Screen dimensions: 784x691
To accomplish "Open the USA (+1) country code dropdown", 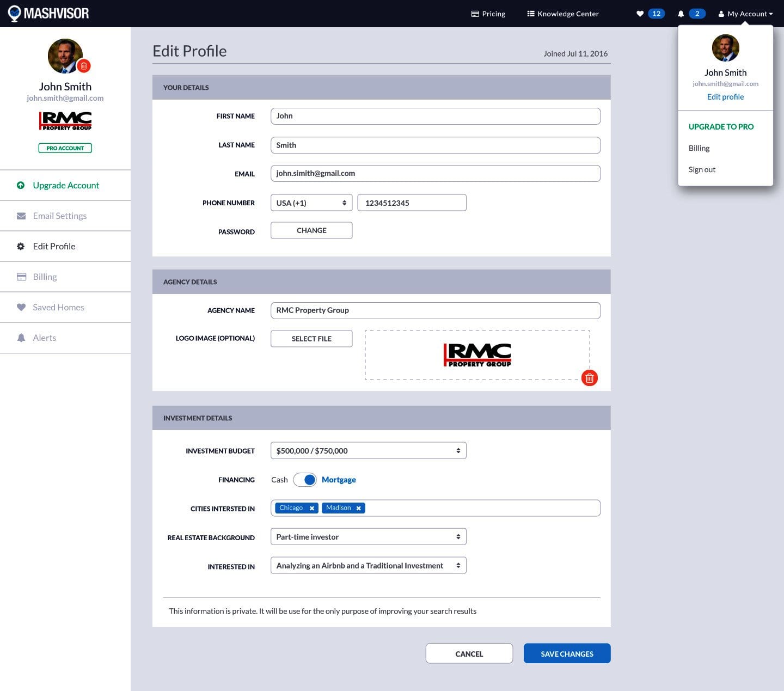I will coord(311,203).
